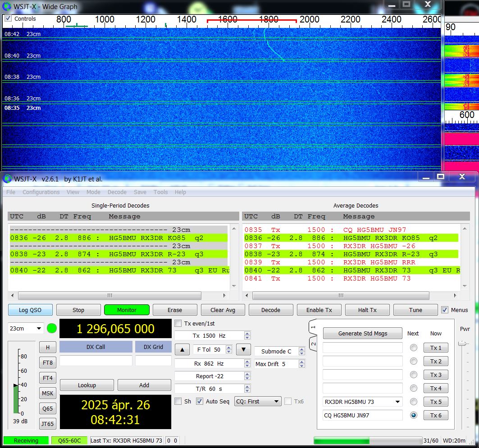Open the Tools menu
Viewport: 479px width, 448px height.
160,192
